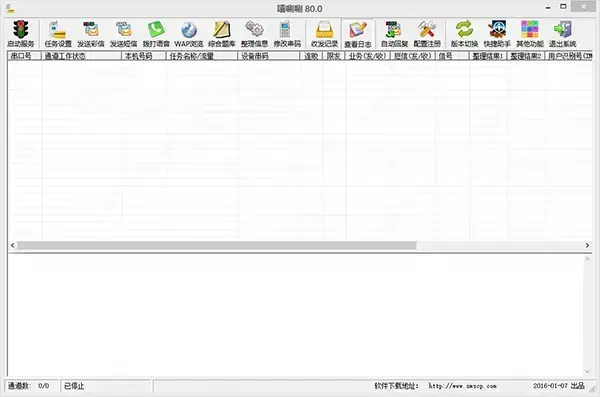Click horizontal scrollbar left arrow
The image size is (600, 397).
tap(13, 245)
